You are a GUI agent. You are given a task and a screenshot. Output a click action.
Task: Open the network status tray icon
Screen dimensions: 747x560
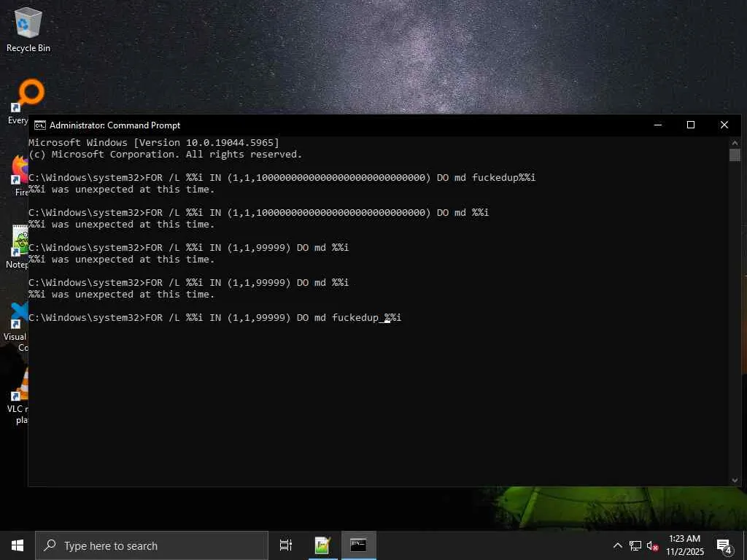635,545
